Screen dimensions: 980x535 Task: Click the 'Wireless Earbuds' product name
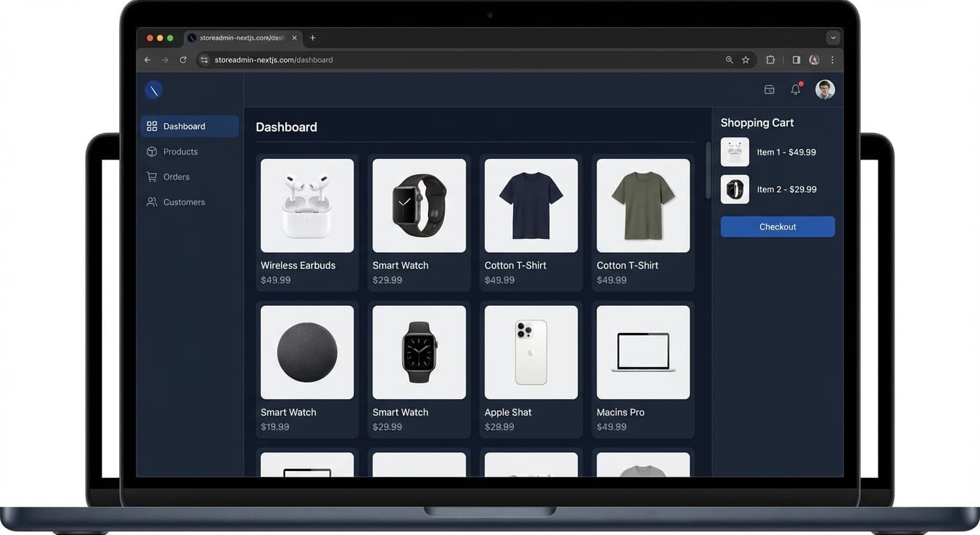coord(298,265)
